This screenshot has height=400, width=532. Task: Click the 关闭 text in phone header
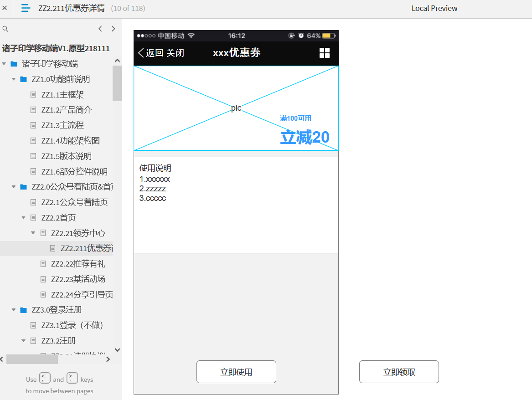point(175,53)
